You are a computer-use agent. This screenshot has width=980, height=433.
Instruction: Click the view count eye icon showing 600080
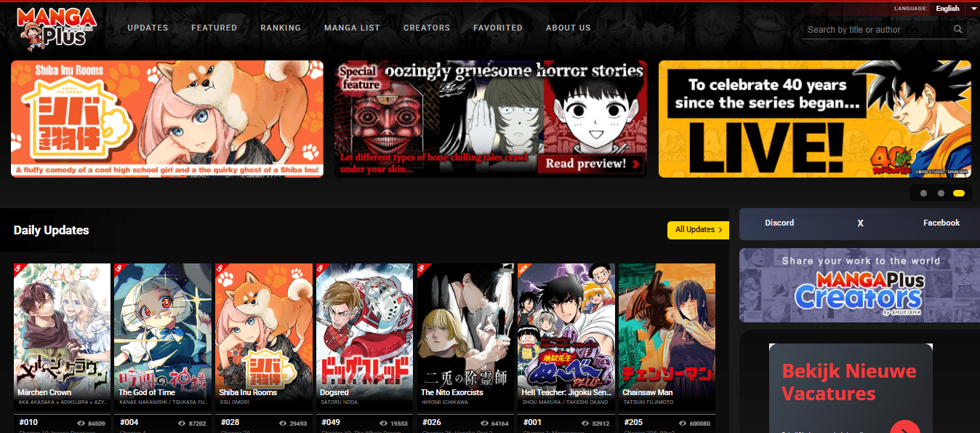pyautogui.click(x=683, y=423)
